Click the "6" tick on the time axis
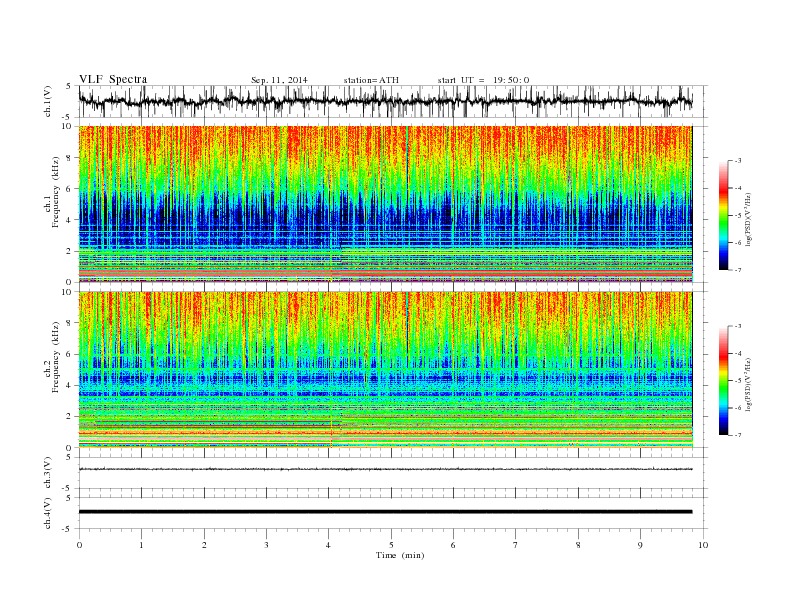 [453, 545]
